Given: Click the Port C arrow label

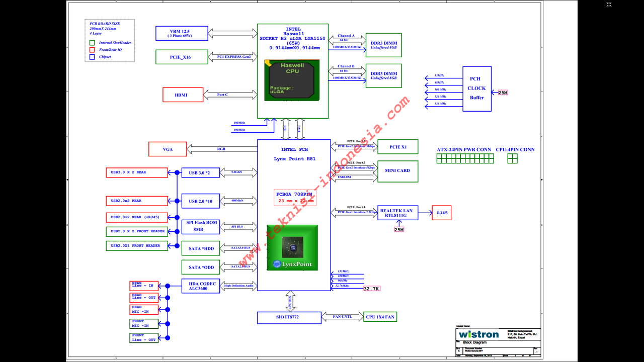Looking at the screenshot, I should (222, 95).
